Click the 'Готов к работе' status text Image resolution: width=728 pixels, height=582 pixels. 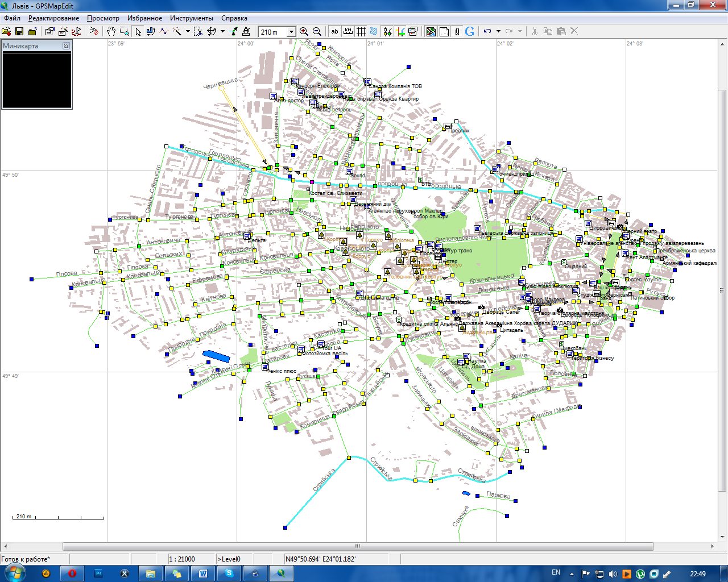coord(26,559)
